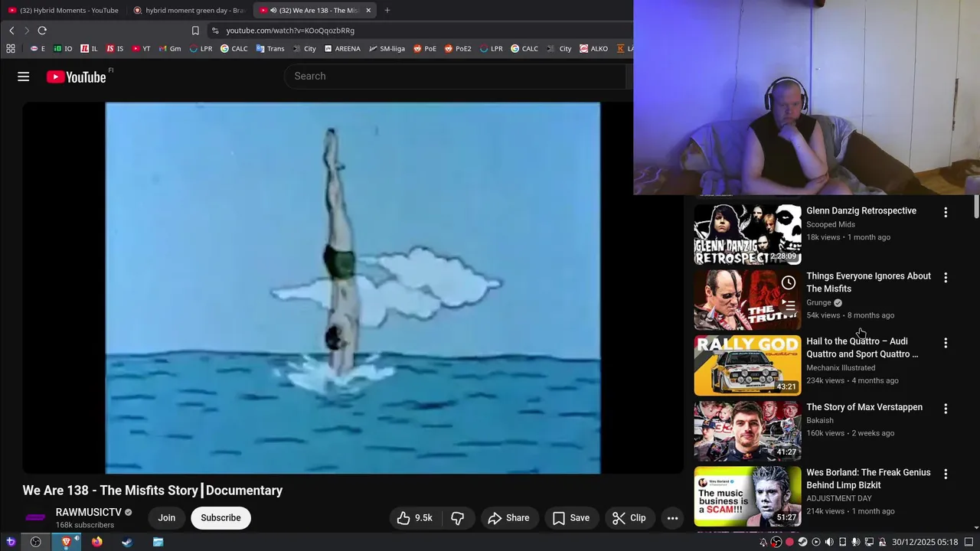Options menu for Glenn Danzig Retrospective

946,212
